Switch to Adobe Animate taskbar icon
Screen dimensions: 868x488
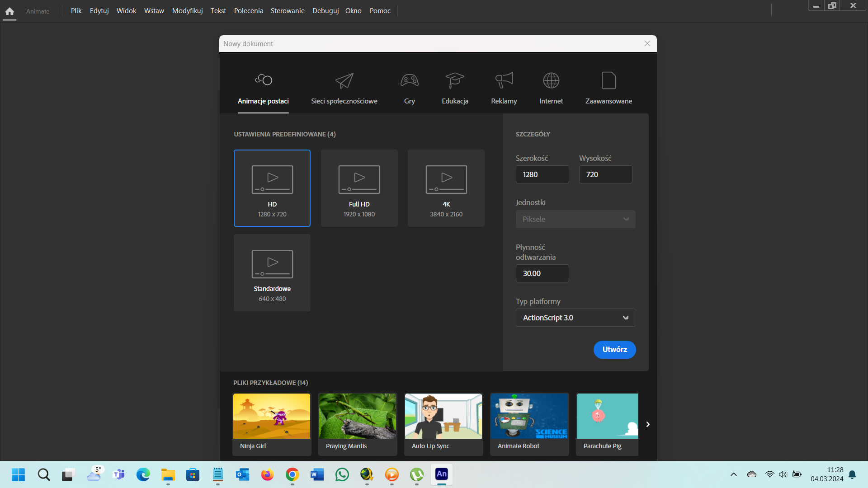[442, 474]
